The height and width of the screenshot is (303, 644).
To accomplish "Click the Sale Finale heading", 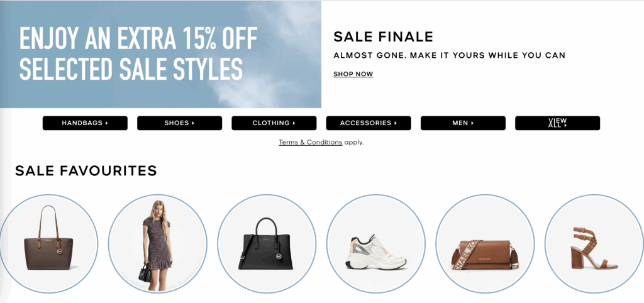I will [383, 36].
